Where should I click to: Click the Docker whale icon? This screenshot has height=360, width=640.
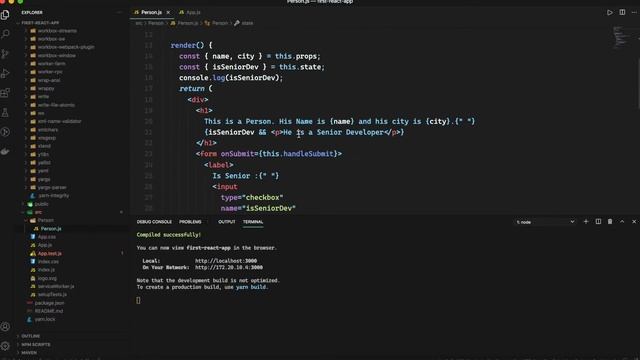pyautogui.click(x=5, y=151)
